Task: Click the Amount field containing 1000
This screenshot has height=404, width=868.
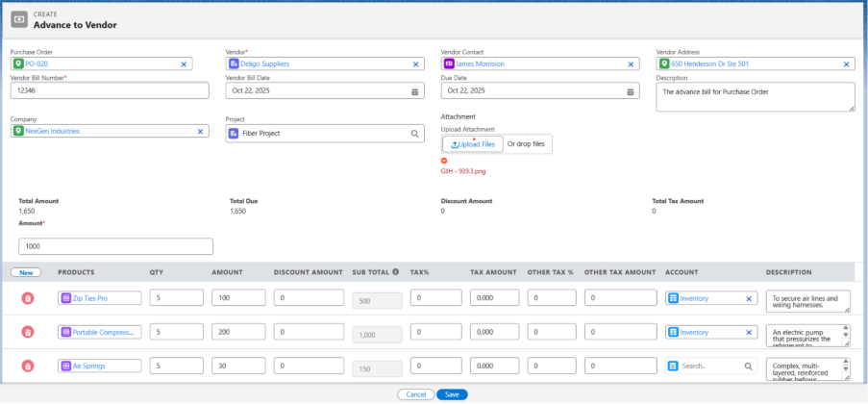Action: (x=115, y=246)
